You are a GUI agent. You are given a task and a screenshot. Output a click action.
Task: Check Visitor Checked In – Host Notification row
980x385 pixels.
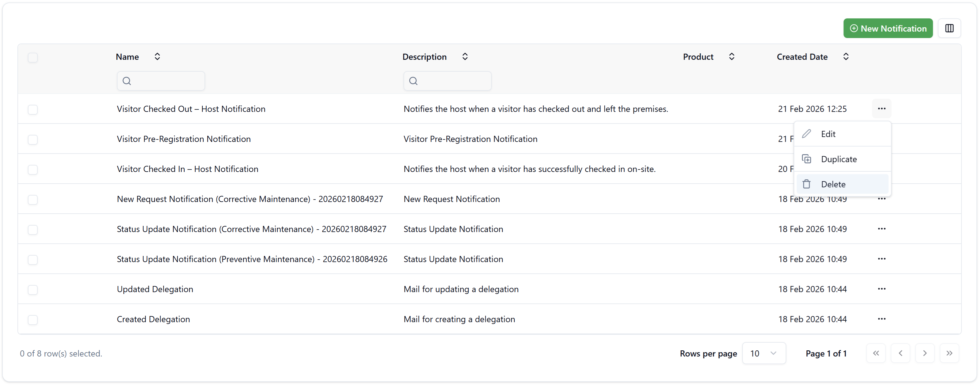click(x=33, y=170)
